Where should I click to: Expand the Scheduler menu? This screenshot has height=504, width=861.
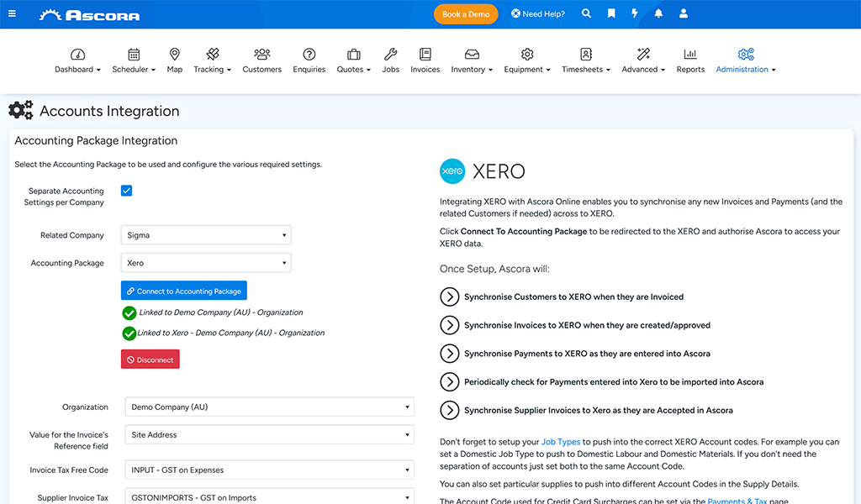[153, 70]
